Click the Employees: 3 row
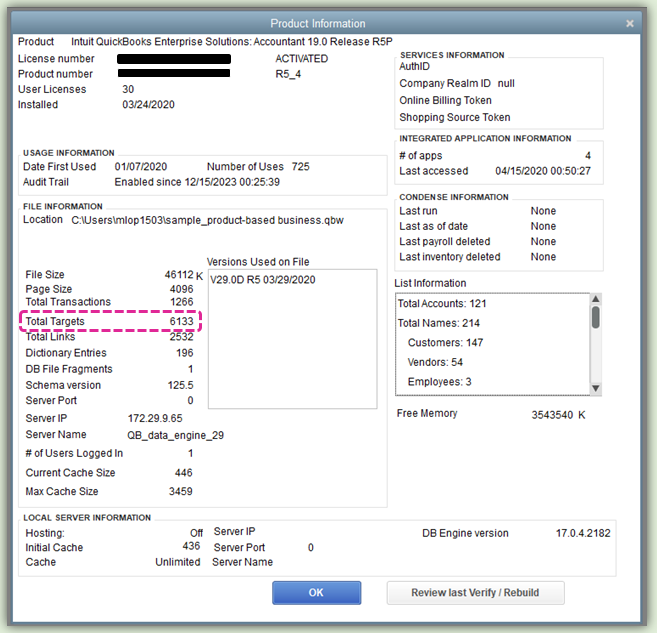The height and width of the screenshot is (633, 657). coord(440,382)
